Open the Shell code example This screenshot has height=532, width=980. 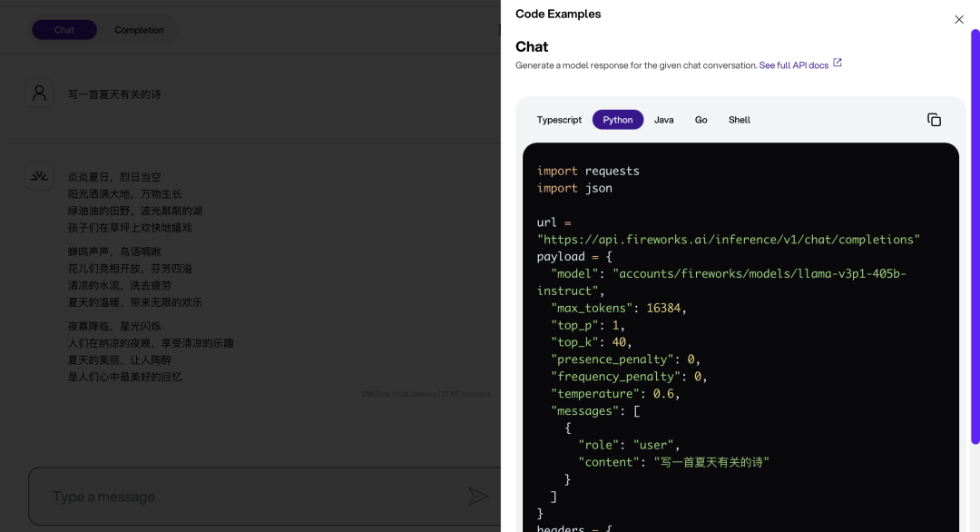(740, 120)
